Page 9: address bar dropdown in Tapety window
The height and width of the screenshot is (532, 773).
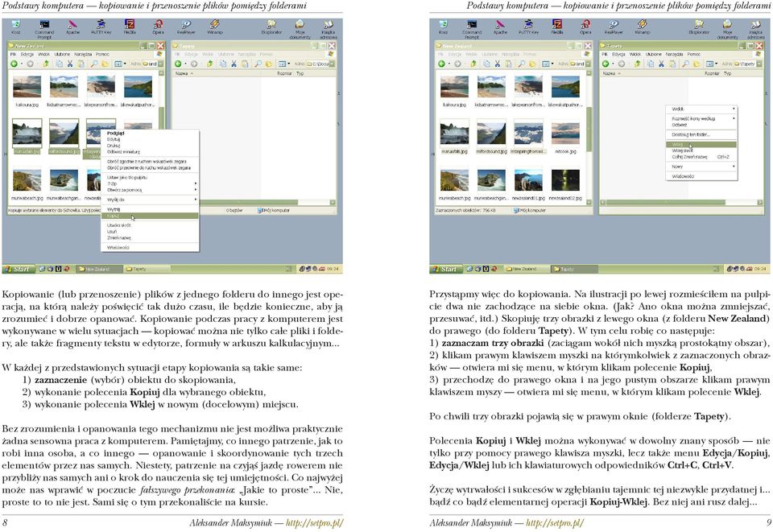click(759, 64)
